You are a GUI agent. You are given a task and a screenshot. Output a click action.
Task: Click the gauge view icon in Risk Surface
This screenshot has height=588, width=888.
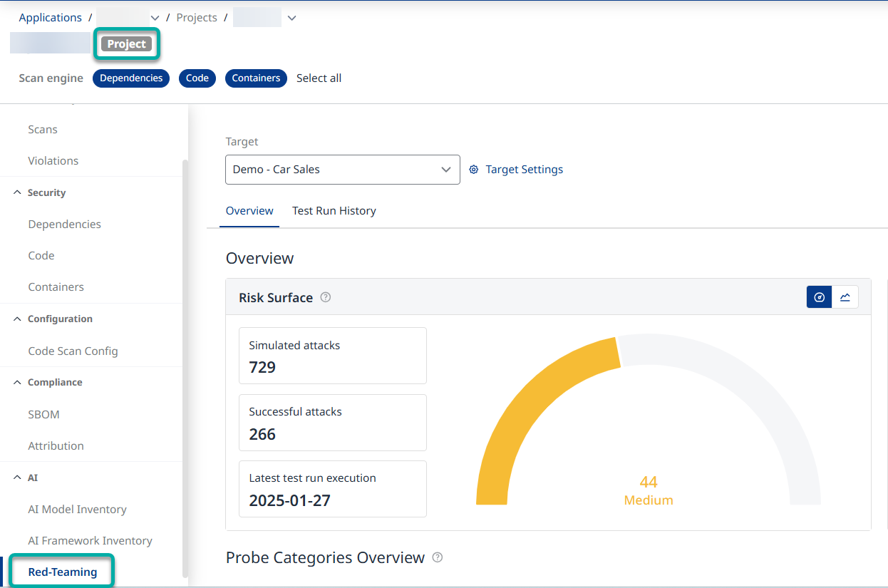[819, 297]
